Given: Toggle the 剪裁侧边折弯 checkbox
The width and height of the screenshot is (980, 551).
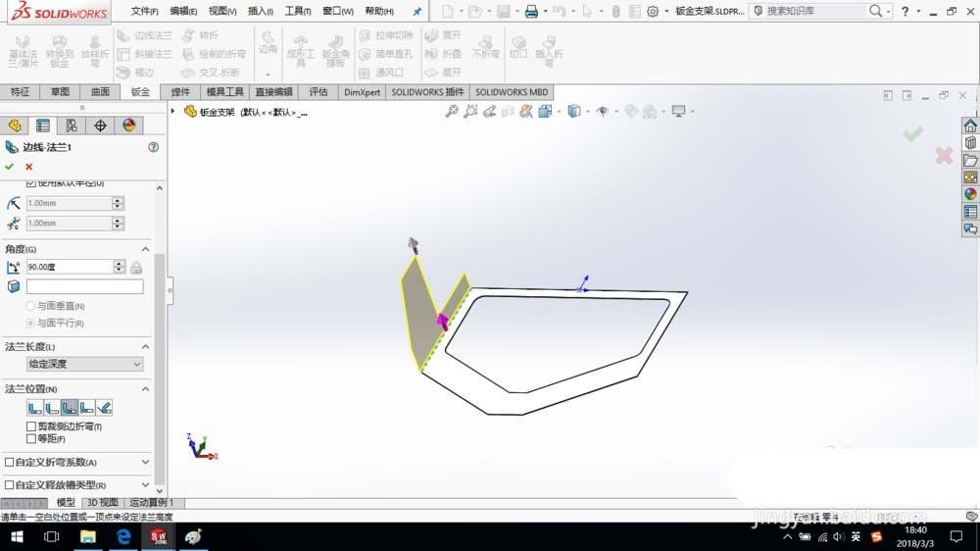Looking at the screenshot, I should click(x=31, y=426).
